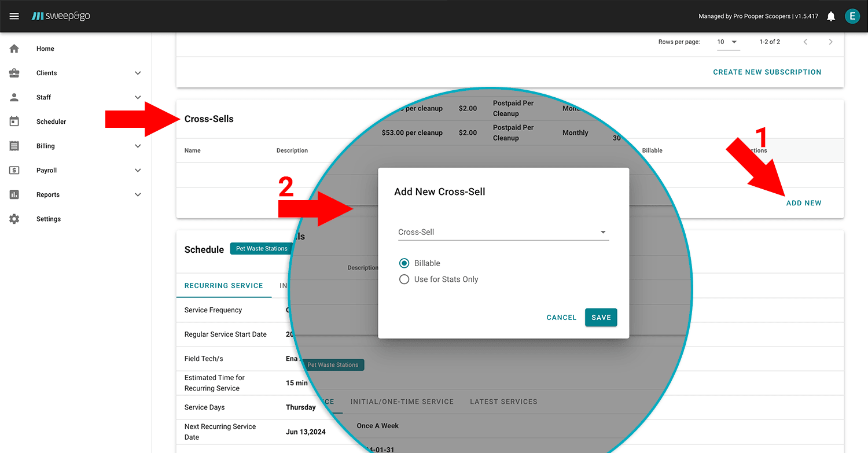Expand the Clients sidebar section
868x453 pixels.
[138, 73]
